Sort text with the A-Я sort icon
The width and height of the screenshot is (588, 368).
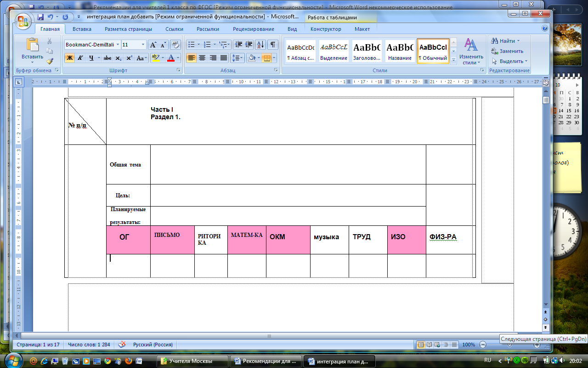pos(260,45)
